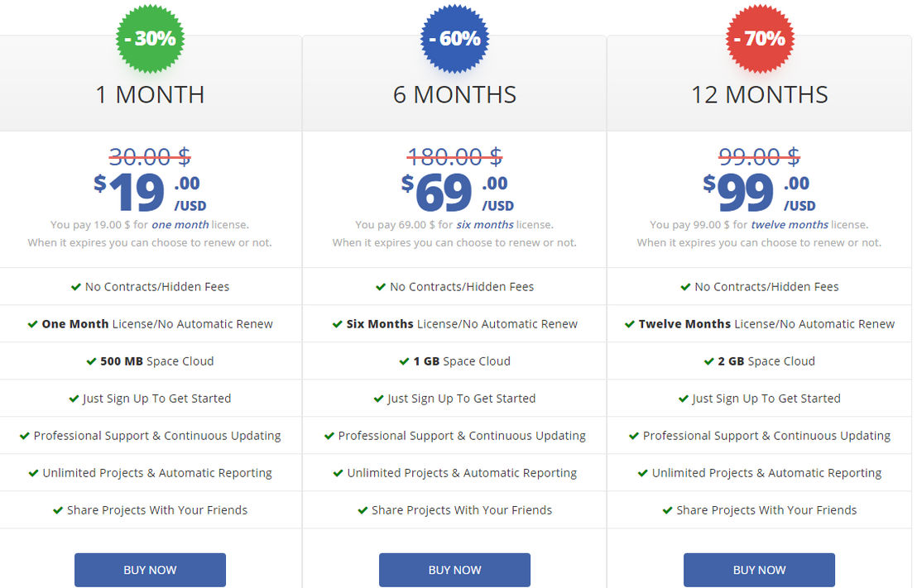This screenshot has height=588, width=917.
Task: Select the 12 MONTHS plan heading
Action: click(759, 94)
